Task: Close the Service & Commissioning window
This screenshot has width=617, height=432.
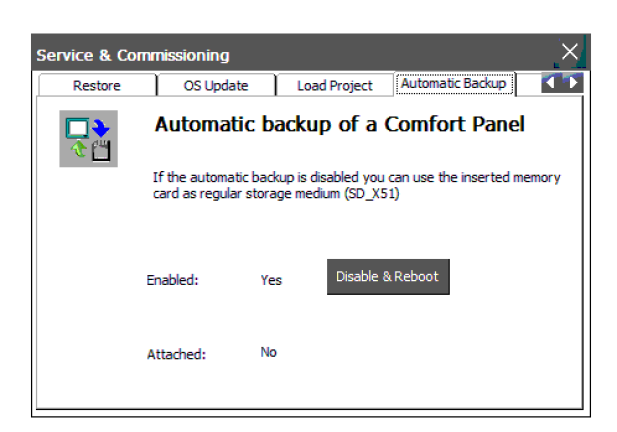Action: (x=570, y=53)
